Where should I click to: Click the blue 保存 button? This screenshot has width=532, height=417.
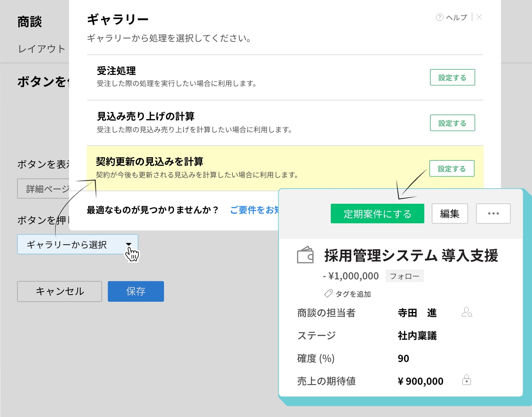[x=136, y=291]
